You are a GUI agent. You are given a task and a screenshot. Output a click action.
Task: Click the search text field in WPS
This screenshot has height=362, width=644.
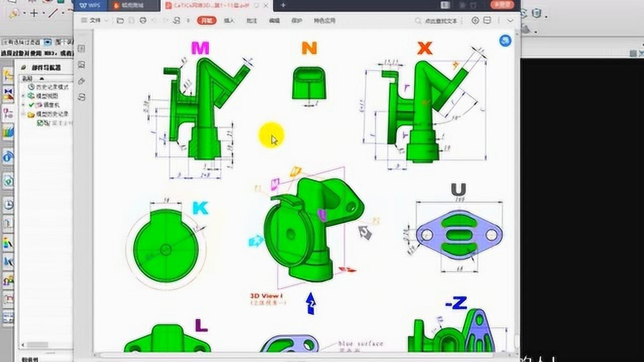pos(437,21)
